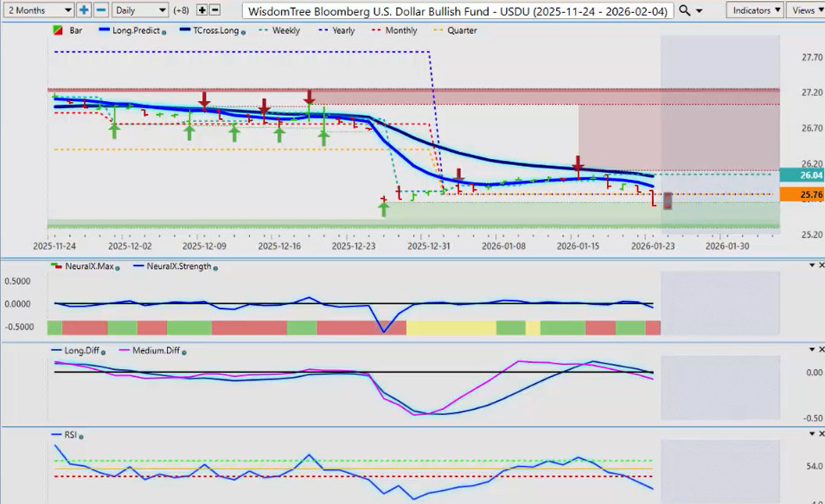Screen dimensions: 825x504
Task: Click the WisdomTree USDU symbol title field
Action: [x=457, y=10]
